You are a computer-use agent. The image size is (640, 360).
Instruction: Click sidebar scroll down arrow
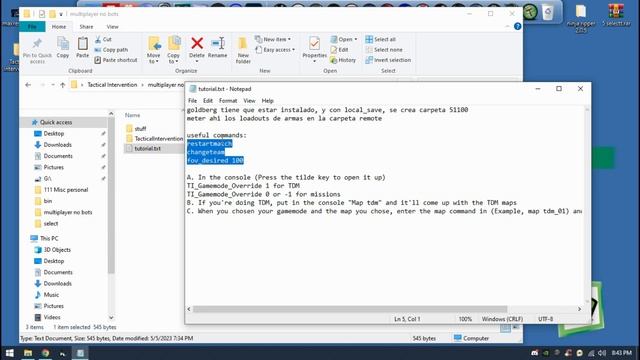(111, 318)
